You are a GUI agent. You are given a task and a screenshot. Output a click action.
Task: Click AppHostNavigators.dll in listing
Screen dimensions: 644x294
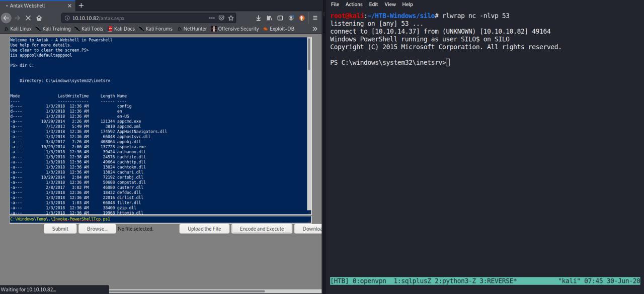tap(142, 131)
